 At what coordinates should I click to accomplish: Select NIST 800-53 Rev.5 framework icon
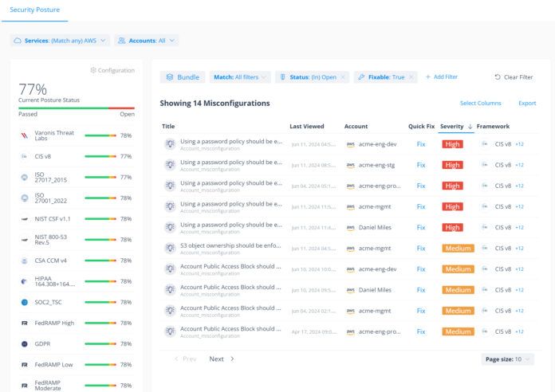coord(25,240)
